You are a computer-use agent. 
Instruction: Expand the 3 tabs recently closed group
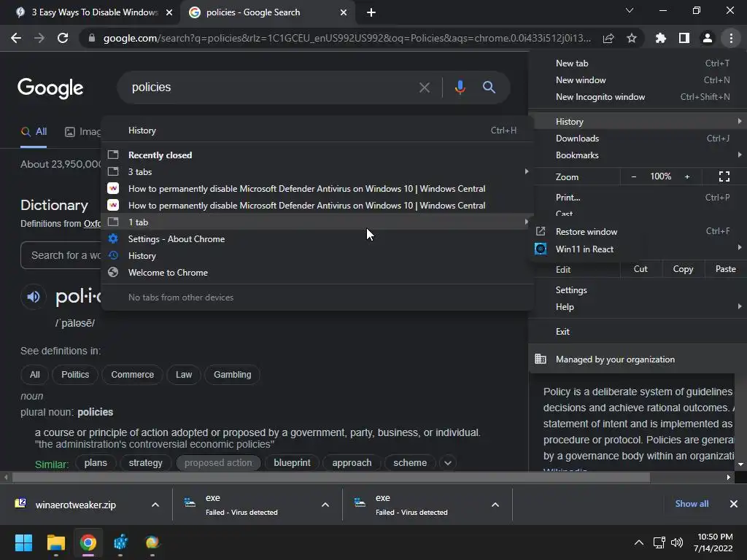(x=317, y=172)
